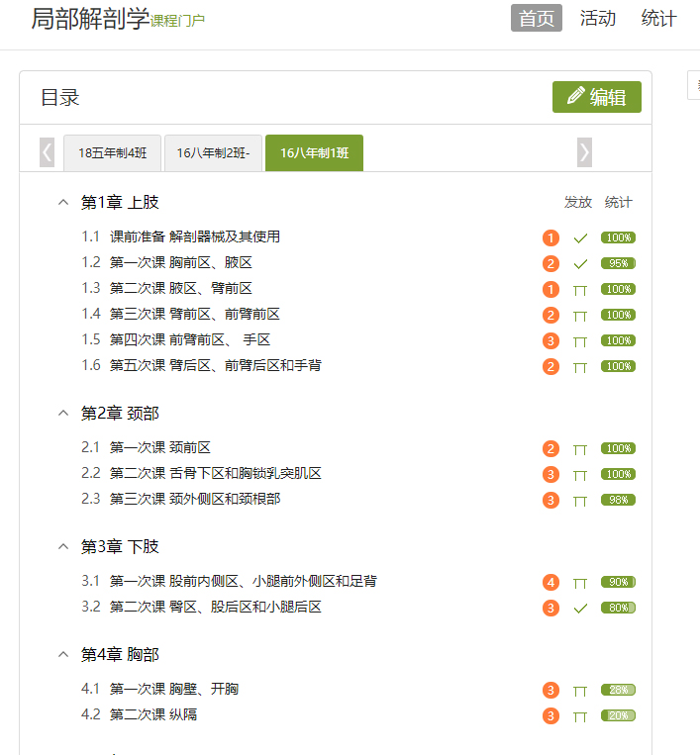Click the orange badge for lesson 4.2 纵隔

551,715
